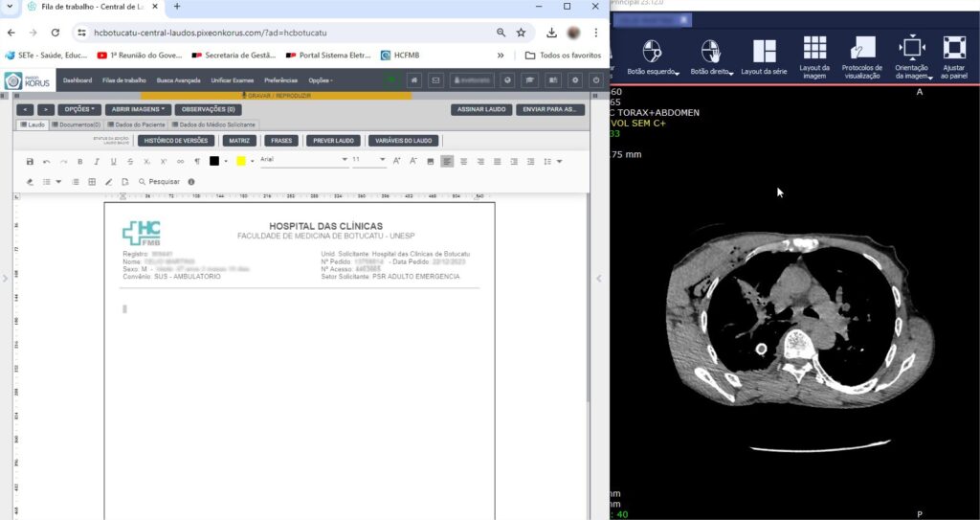Open Filas de trabalho menu
Image resolution: width=980 pixels, height=520 pixels.
point(123,80)
